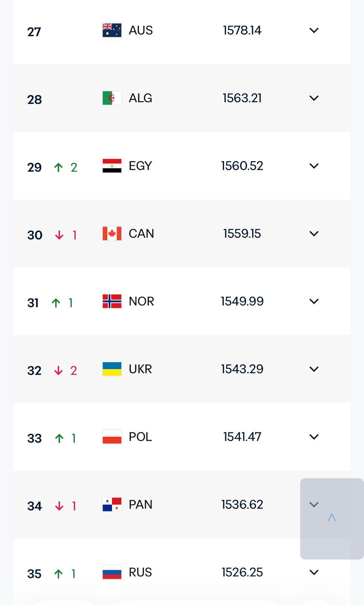The height and width of the screenshot is (605, 364).
Task: Click the Norway flag icon
Action: click(x=112, y=301)
